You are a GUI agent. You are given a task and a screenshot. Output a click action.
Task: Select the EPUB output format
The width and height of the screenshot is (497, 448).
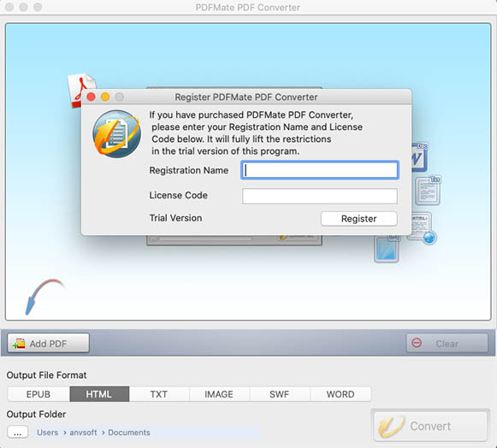(38, 394)
